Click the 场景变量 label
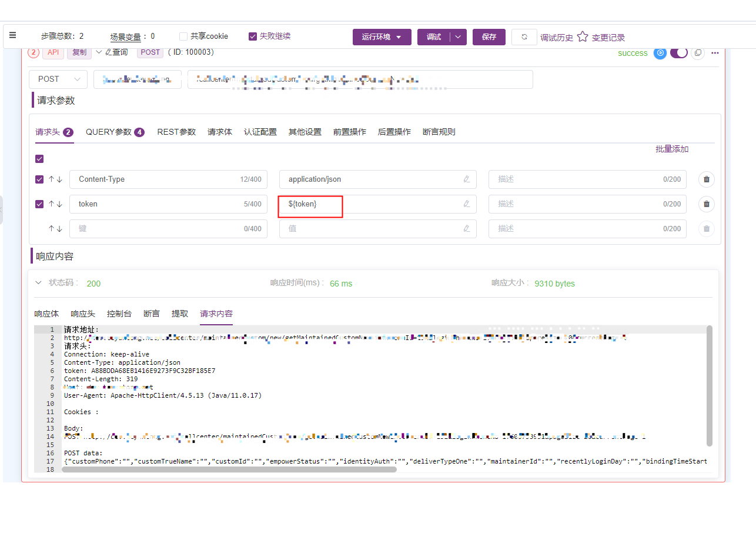The width and height of the screenshot is (756, 533). point(126,36)
